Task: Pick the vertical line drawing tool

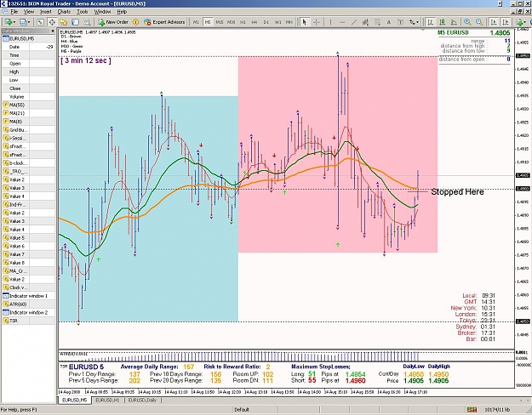Action: pyautogui.click(x=330, y=22)
